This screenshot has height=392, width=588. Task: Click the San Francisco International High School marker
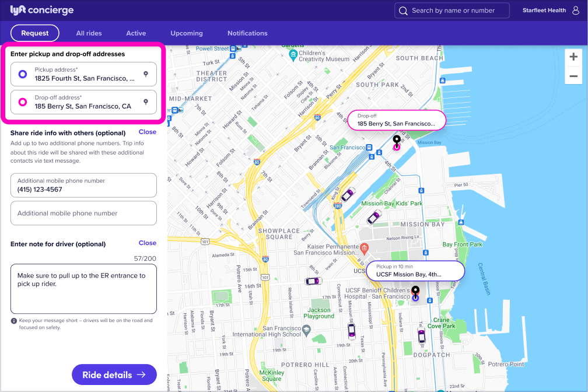pyautogui.click(x=306, y=330)
